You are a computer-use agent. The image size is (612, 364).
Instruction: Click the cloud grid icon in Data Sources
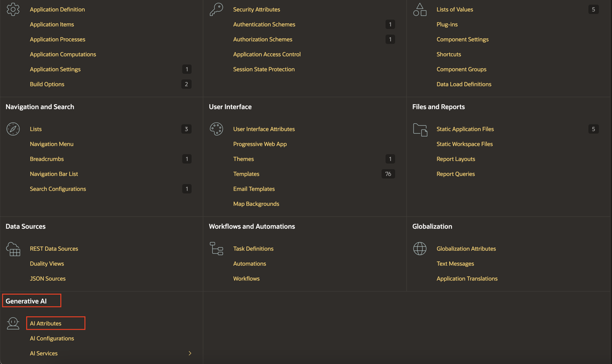[x=13, y=249]
